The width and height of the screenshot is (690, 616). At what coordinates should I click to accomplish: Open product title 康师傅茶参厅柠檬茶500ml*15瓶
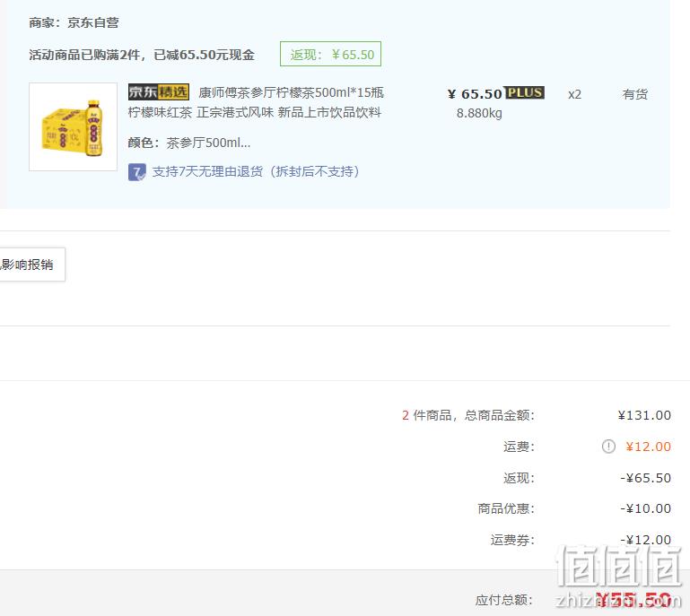coord(291,92)
